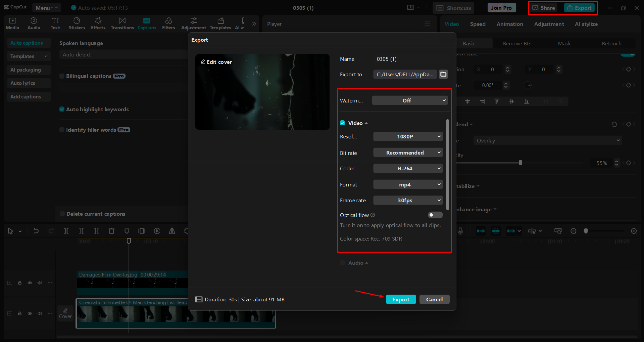Image resolution: width=644 pixels, height=342 pixels.
Task: Cancel the export dialog
Action: pos(434,299)
